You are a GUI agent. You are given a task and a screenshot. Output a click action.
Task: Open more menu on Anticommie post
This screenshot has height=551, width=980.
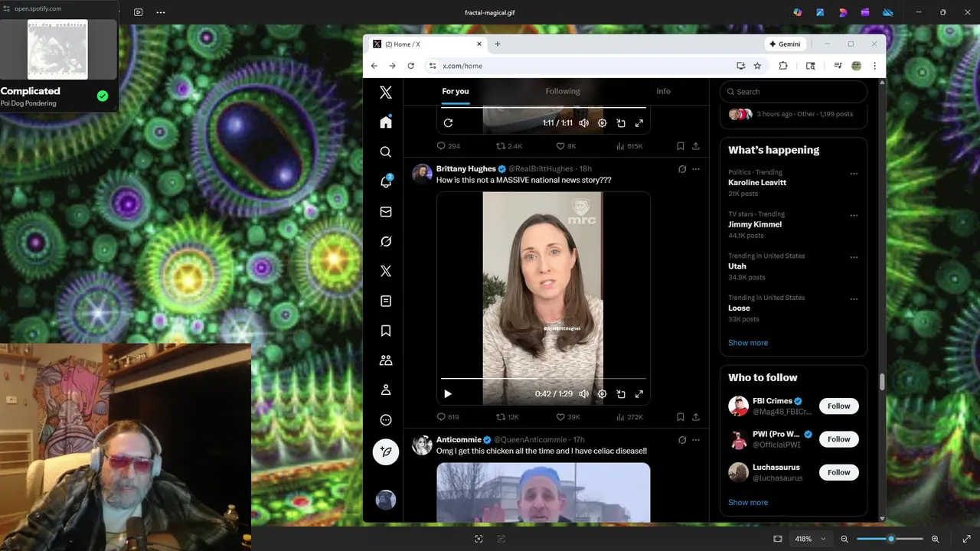pos(696,440)
